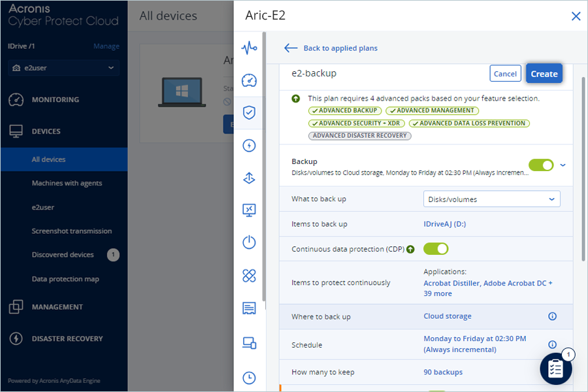The image size is (588, 392).
Task: Click upgrade arrow icon beside advanced packs message
Action: [x=295, y=99]
